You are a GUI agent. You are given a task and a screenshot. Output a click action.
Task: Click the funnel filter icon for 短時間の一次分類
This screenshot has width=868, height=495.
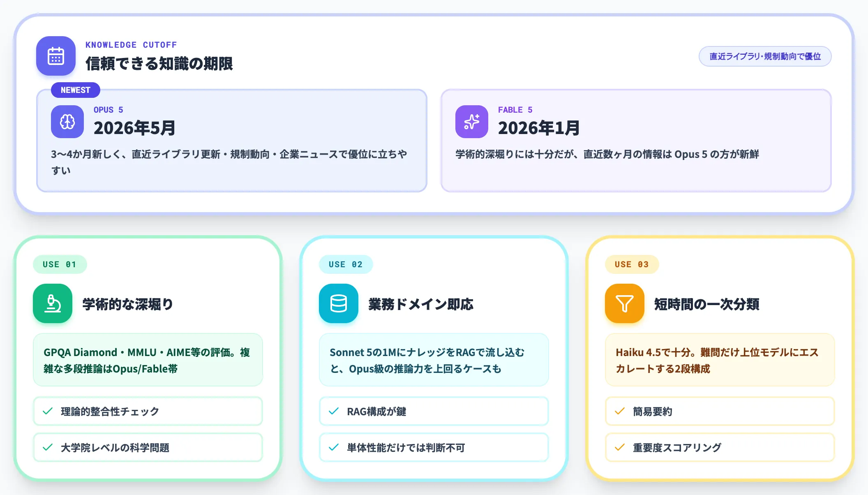625,303
